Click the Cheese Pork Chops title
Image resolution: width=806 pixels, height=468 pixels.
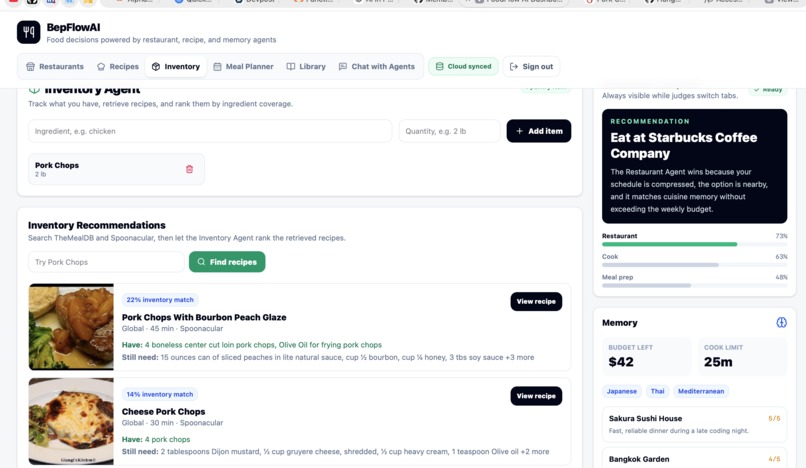tap(163, 411)
